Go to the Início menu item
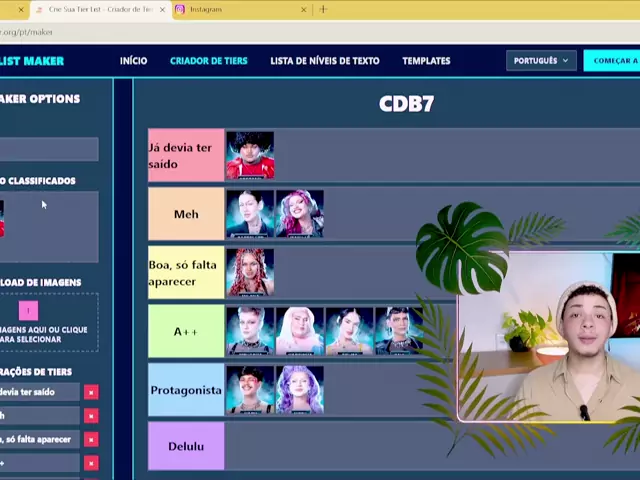The width and height of the screenshot is (640, 480). click(133, 60)
